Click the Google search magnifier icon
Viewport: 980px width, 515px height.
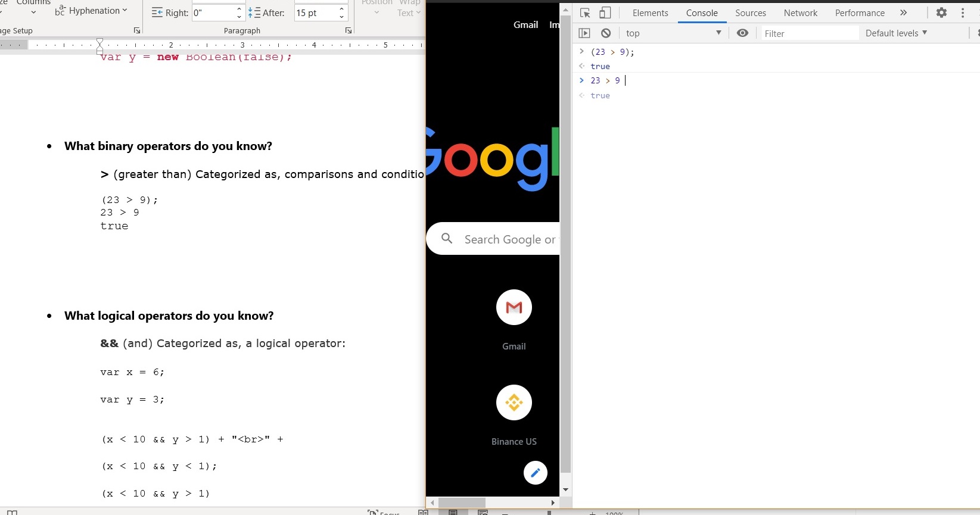(447, 239)
